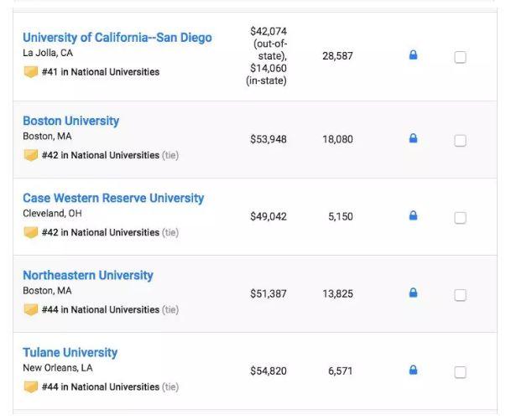Enable the Tulane University compare checkbox
Image resolution: width=506 pixels, height=420 pixels.
click(460, 371)
